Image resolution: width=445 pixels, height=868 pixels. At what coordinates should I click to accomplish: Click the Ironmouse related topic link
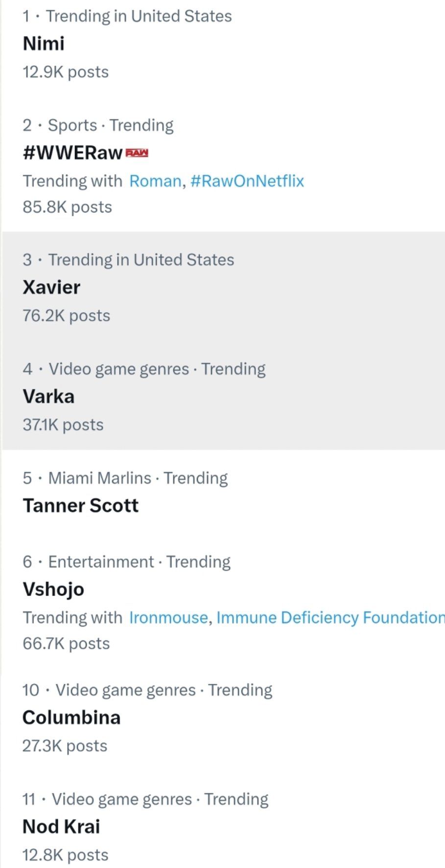[168, 618]
